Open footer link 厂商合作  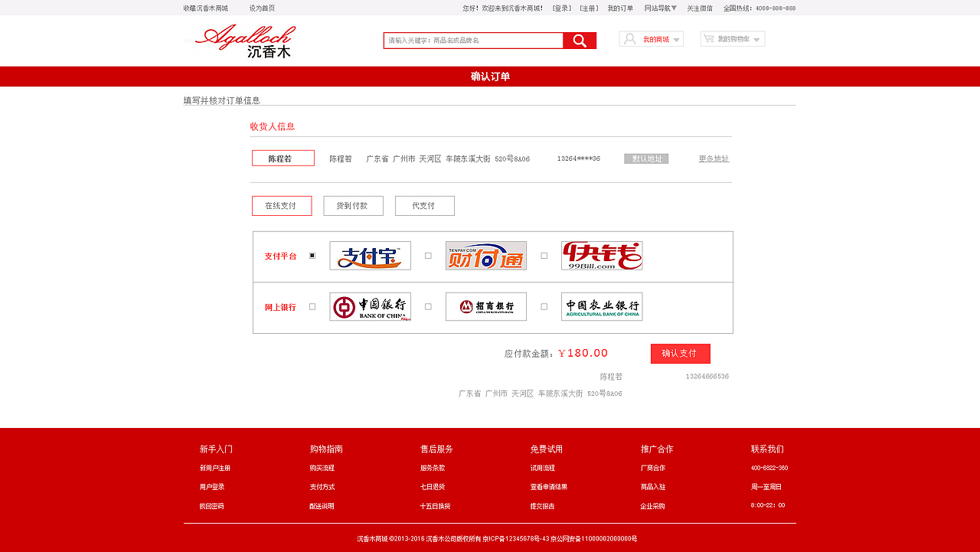click(x=653, y=468)
